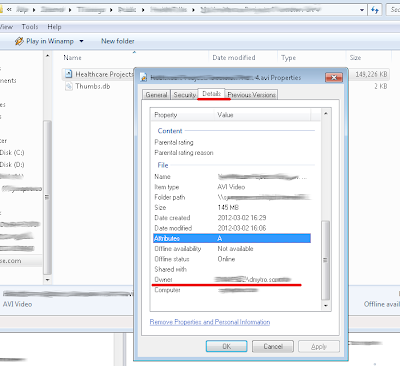Sort files by the Name column header
Image resolution: width=400 pixels, height=366 pixels.
click(x=72, y=58)
